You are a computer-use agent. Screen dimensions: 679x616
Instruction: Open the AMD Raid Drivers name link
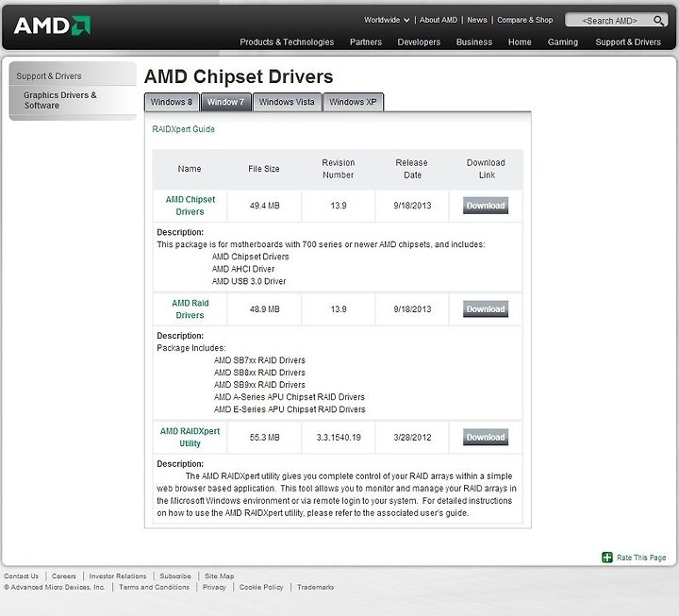(x=190, y=308)
